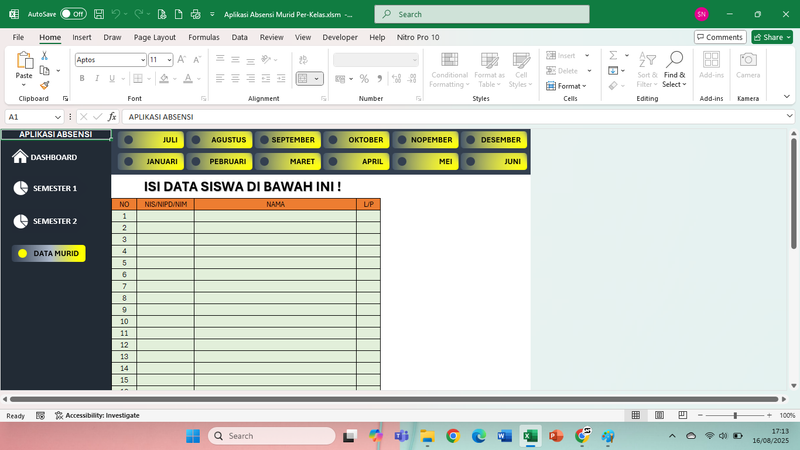The width and height of the screenshot is (800, 450).
Task: Click the DESEMBER month button
Action: (x=496, y=140)
